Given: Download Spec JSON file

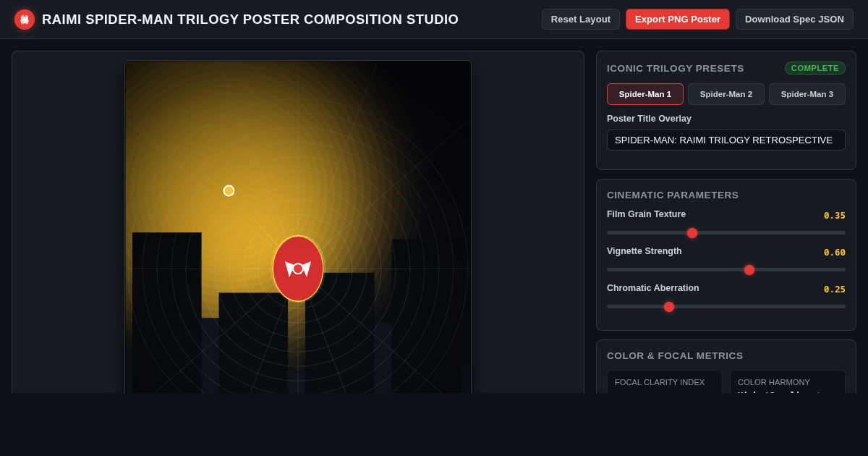Looking at the screenshot, I should (794, 20).
